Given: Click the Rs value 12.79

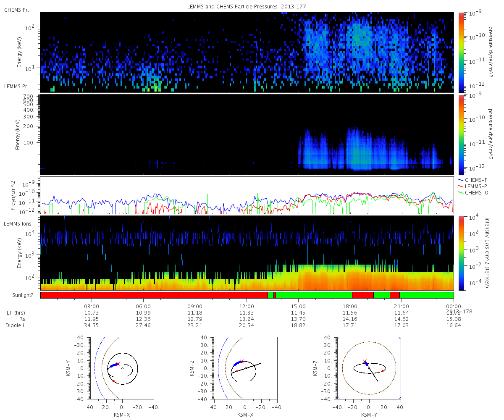Looking at the screenshot, I should (x=195, y=319).
